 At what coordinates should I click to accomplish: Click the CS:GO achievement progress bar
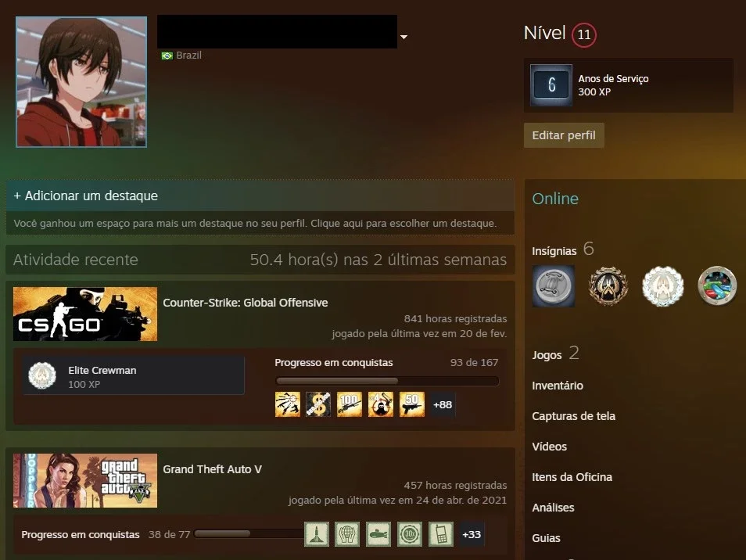click(x=387, y=381)
